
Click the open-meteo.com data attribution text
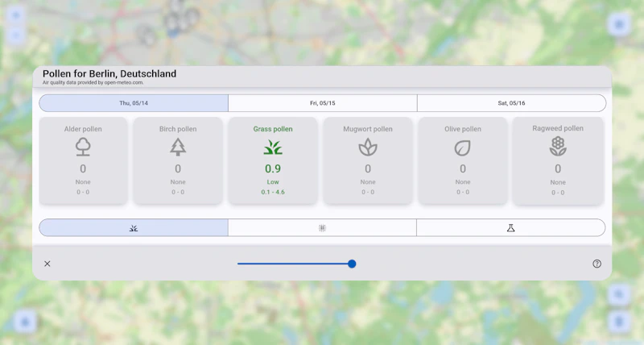pos(93,82)
